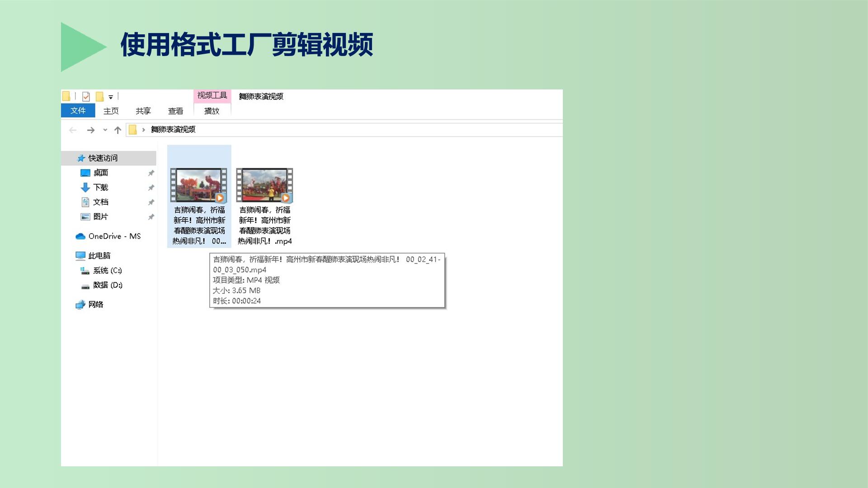Open the 播放 video tools tab
Viewport: 868px width, 488px height.
(x=212, y=111)
